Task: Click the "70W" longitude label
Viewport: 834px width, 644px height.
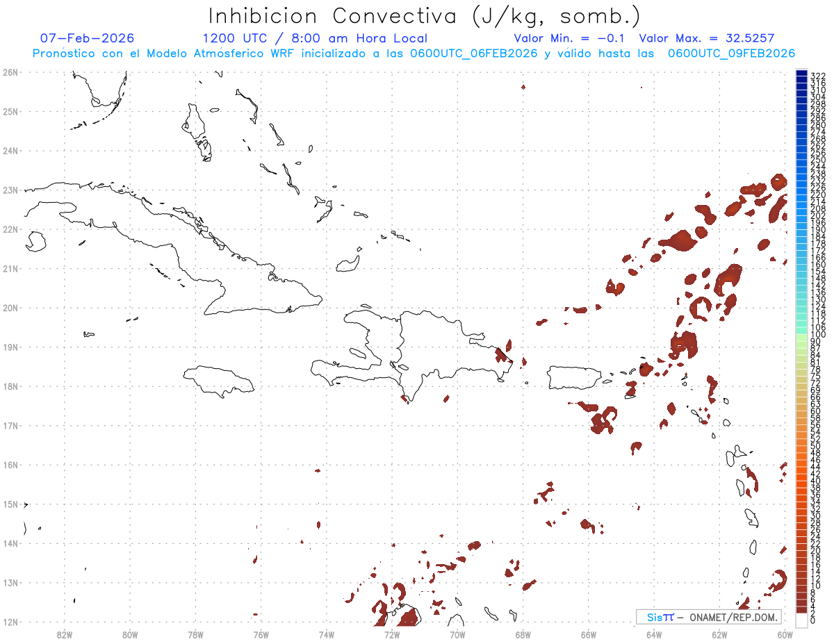Action: point(457,634)
